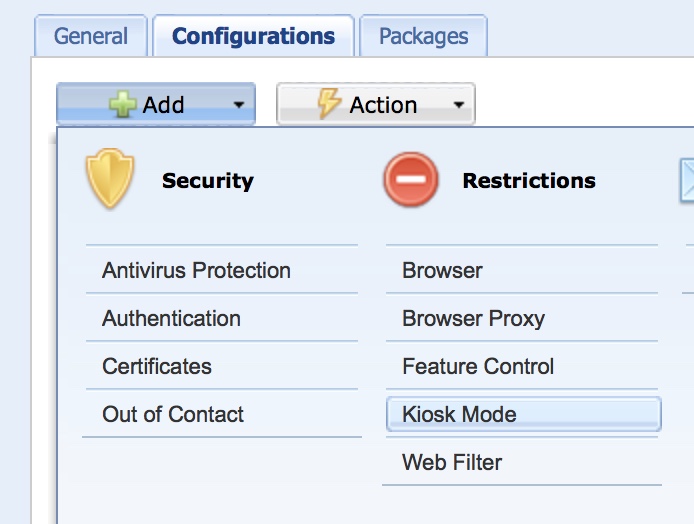Choose Feature Control entry

(x=478, y=366)
